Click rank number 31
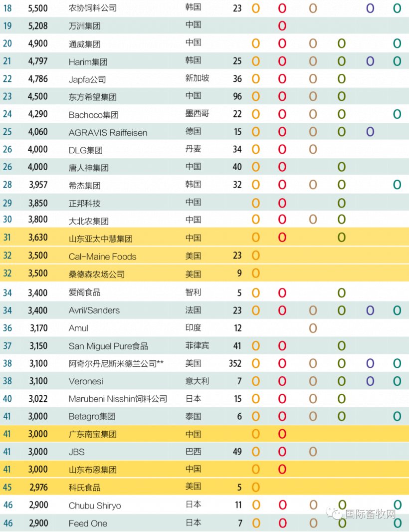This screenshot has width=409, height=532. pyautogui.click(x=7, y=237)
